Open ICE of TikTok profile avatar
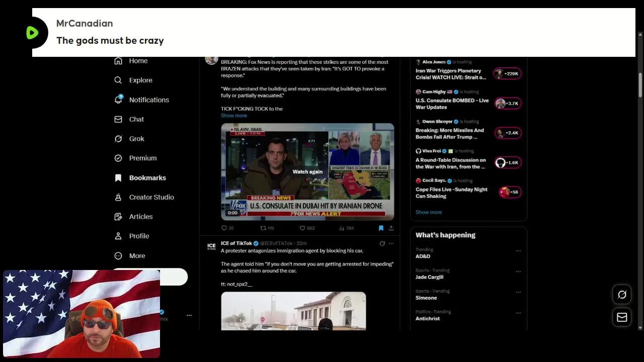The image size is (644, 362). click(211, 246)
